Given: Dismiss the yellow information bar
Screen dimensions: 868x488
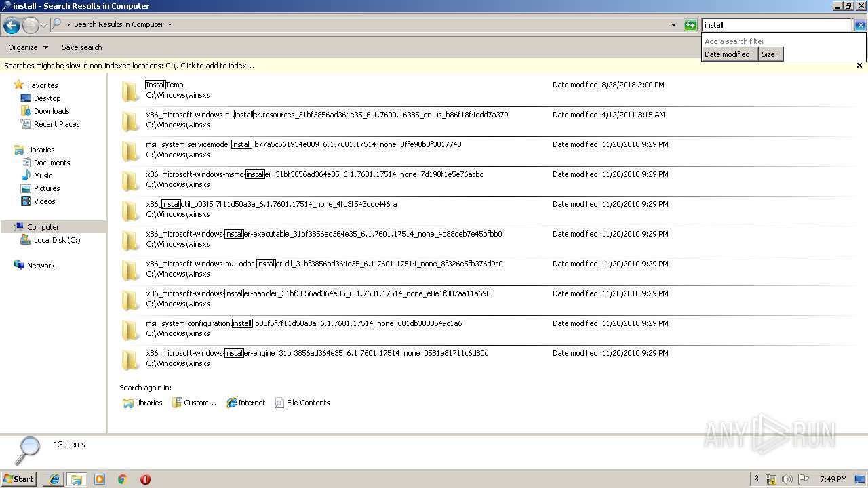Looking at the screenshot, I should pyautogui.click(x=859, y=66).
